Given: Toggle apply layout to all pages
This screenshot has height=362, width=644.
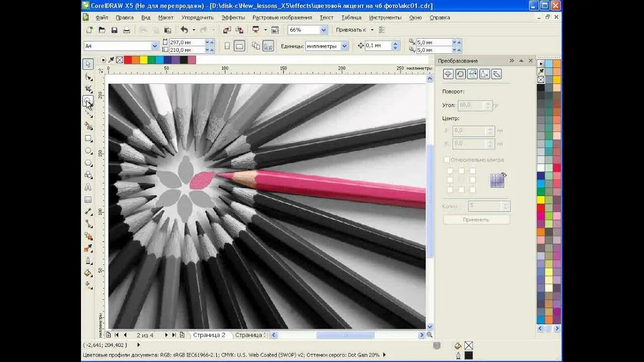Looking at the screenshot, I should pyautogui.click(x=256, y=46).
